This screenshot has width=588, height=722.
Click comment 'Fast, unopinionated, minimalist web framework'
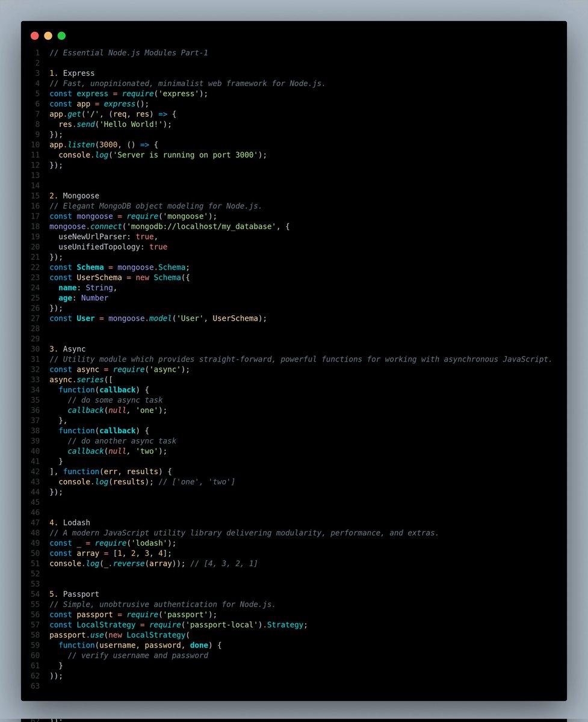(188, 84)
